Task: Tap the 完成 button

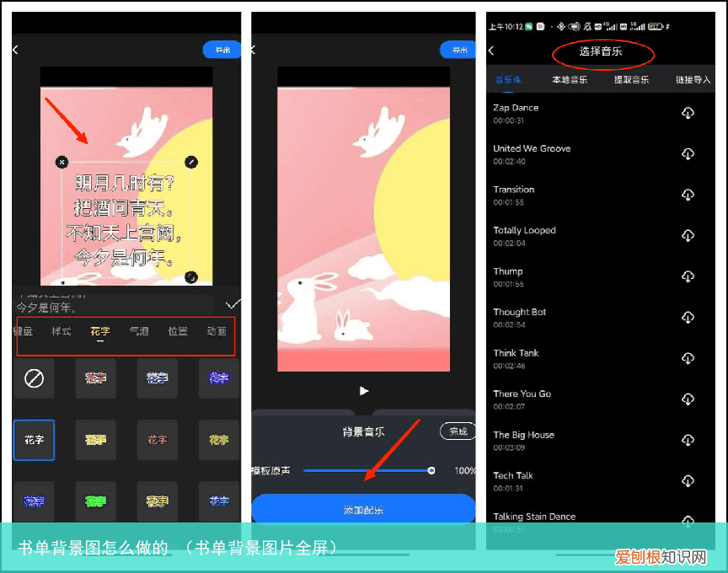Action: [x=458, y=431]
